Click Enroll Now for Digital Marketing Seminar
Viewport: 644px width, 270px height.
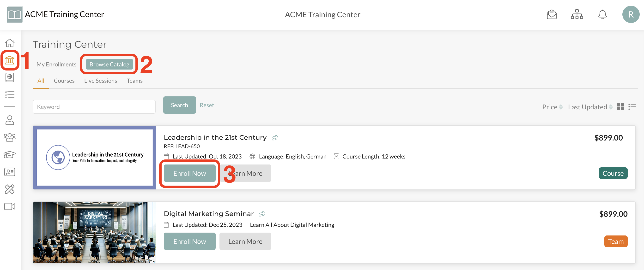coord(189,241)
